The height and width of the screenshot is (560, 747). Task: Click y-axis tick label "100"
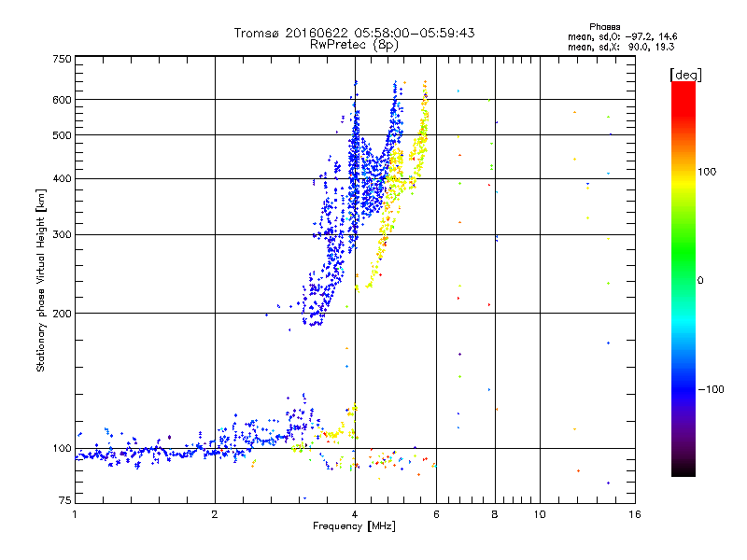click(x=63, y=448)
